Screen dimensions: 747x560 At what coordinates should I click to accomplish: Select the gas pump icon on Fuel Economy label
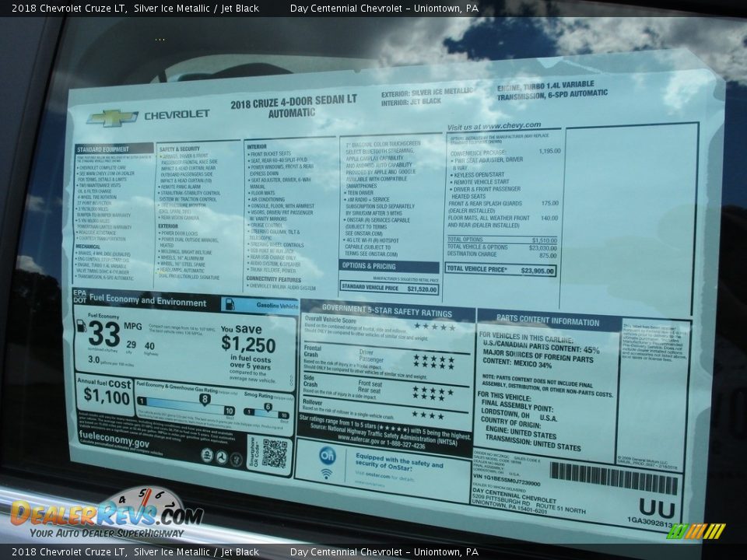(x=82, y=327)
